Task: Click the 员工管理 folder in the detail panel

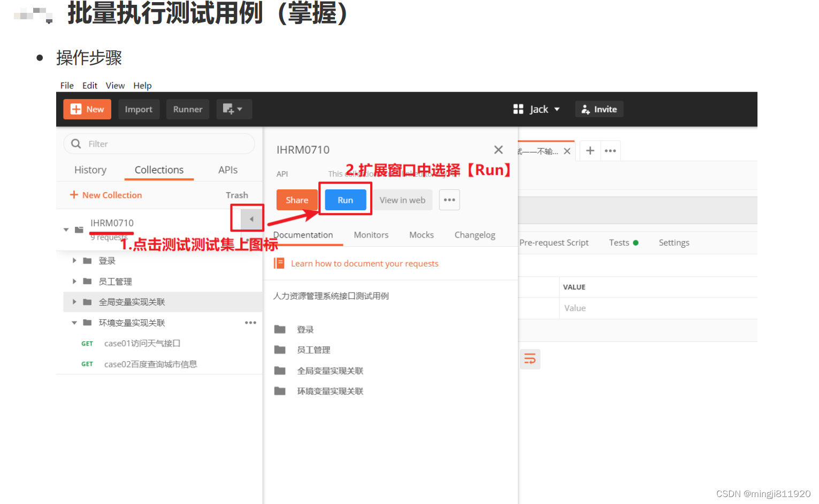Action: coord(313,350)
